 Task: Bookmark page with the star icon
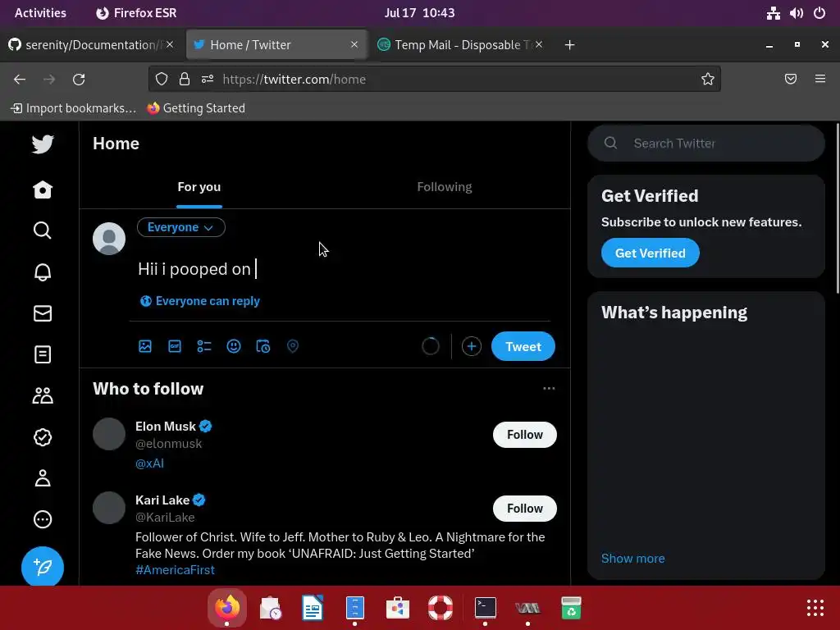(708, 80)
